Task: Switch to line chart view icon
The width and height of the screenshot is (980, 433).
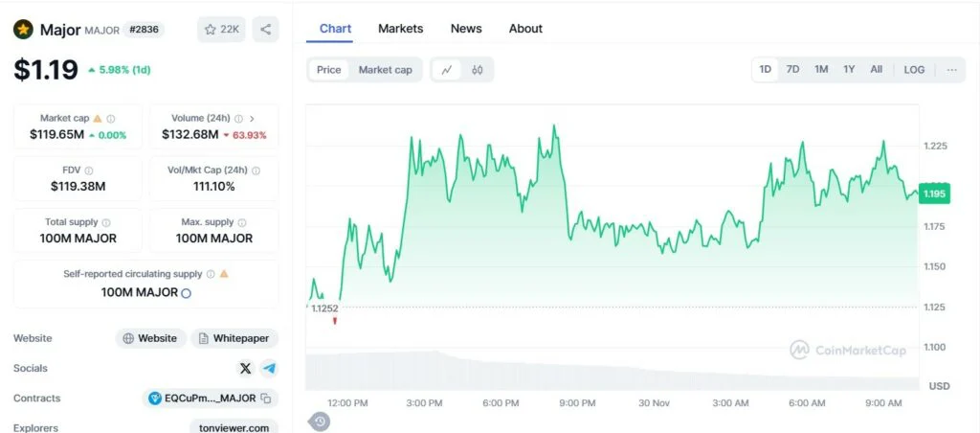Action: [447, 70]
